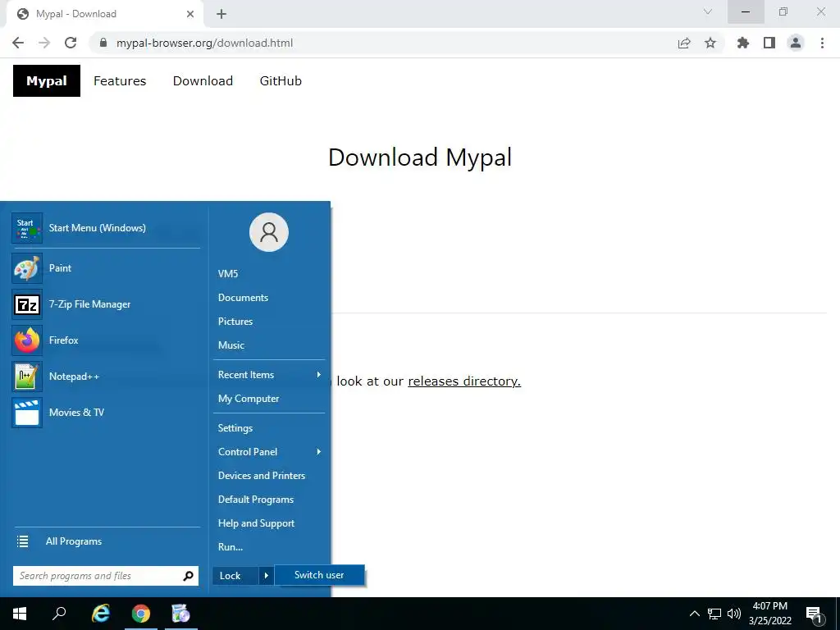Image resolution: width=840 pixels, height=630 pixels.
Task: Show All Programs list
Action: pyautogui.click(x=73, y=541)
